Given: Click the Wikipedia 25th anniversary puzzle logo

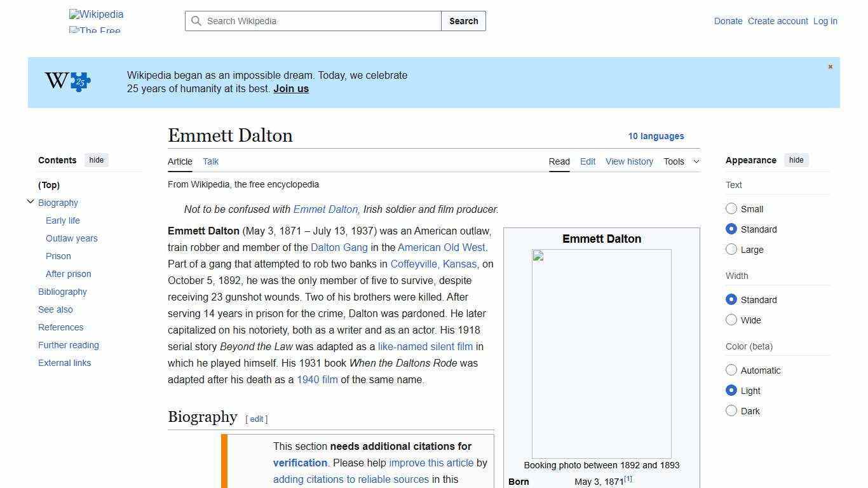Looking at the screenshot, I should click(x=67, y=81).
